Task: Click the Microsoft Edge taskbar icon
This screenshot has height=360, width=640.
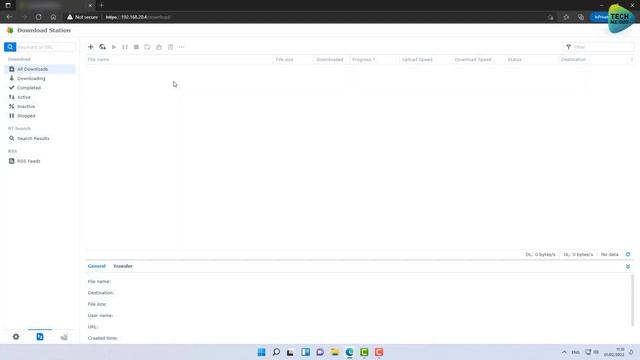Action: tap(349, 352)
